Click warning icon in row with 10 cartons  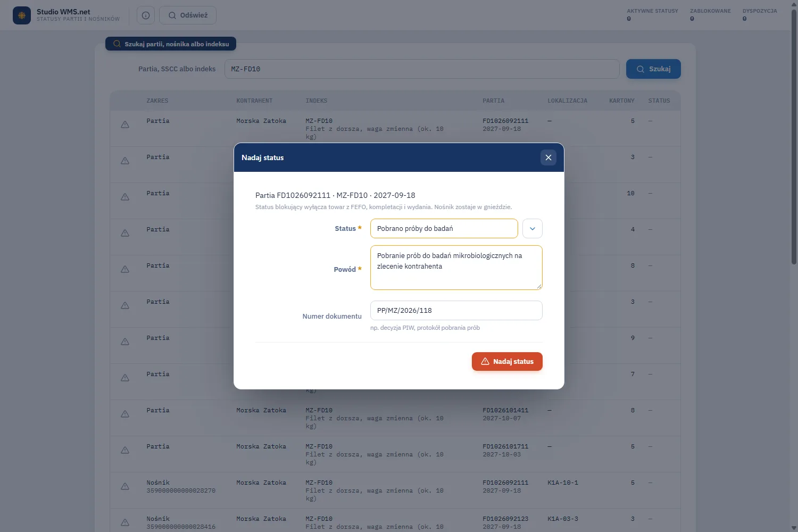coord(125,197)
